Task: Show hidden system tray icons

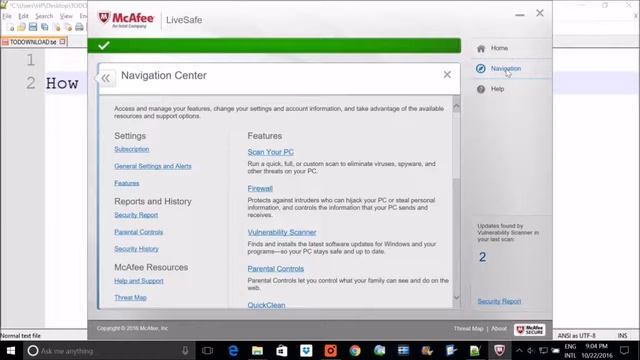Action: point(519,351)
